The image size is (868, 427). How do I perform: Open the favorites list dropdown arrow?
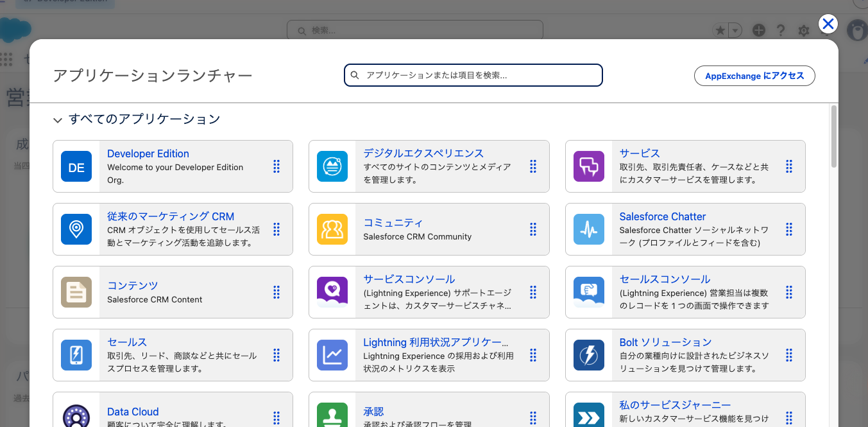[x=736, y=30]
